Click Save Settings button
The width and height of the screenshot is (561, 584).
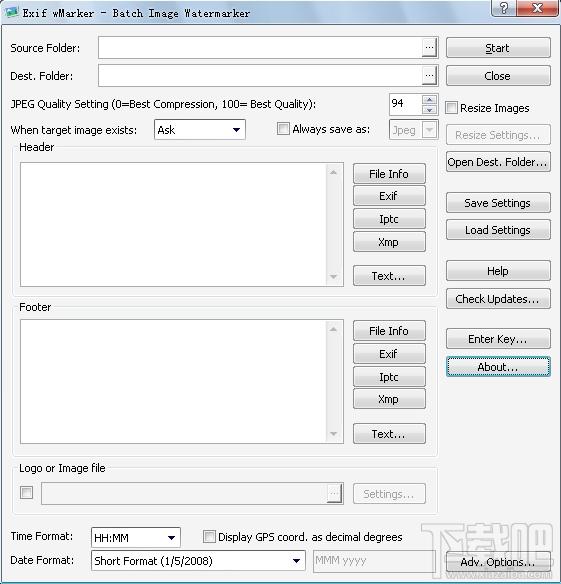tap(498, 203)
